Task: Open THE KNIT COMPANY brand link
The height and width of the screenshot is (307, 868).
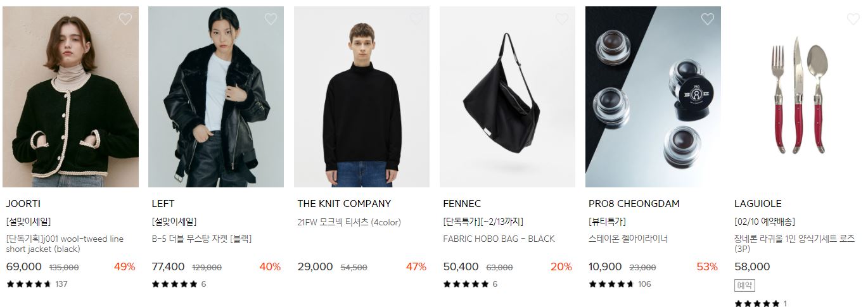Action: (344, 204)
